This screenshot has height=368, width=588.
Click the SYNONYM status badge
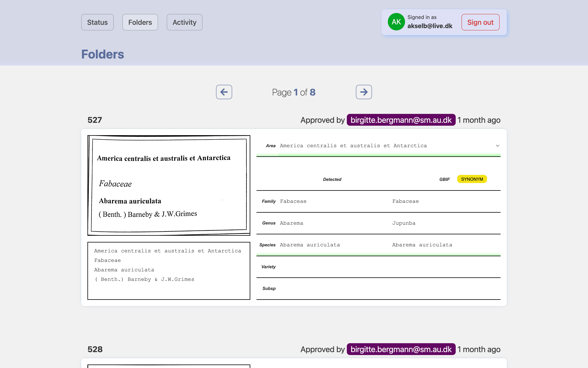point(472,179)
